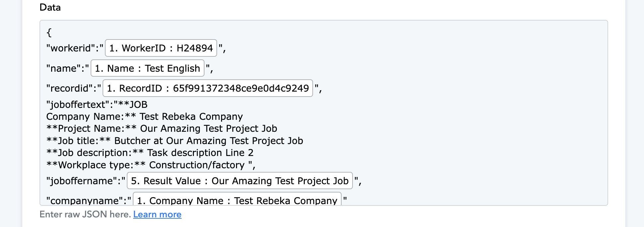The image size is (644, 227).
Task: Select the Result Value mapped pill
Action: [240, 181]
